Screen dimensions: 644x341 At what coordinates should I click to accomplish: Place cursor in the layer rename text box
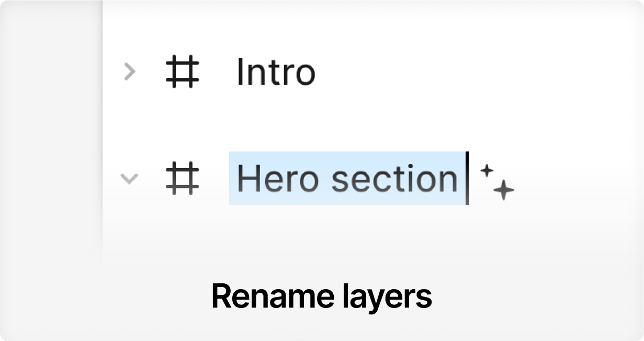click(x=347, y=179)
